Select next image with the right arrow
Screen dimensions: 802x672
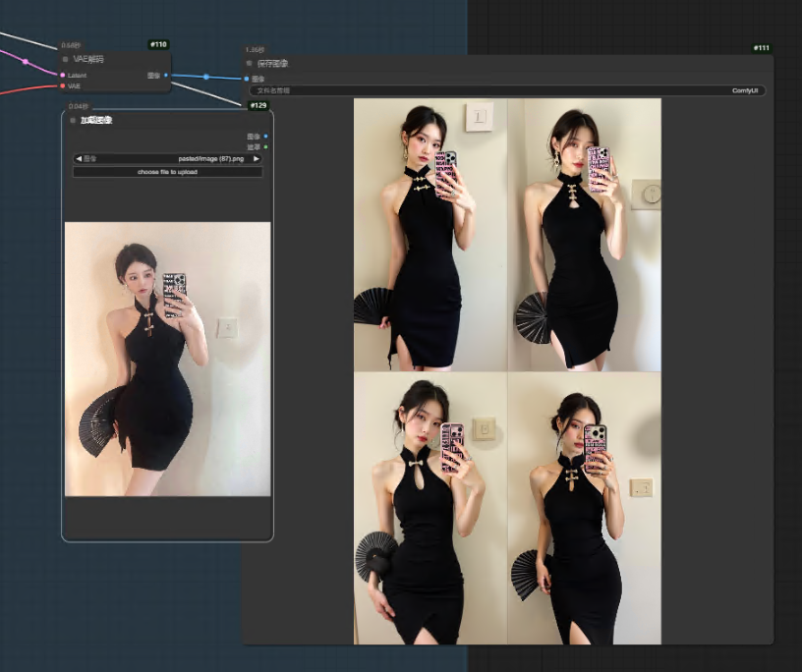tap(257, 158)
